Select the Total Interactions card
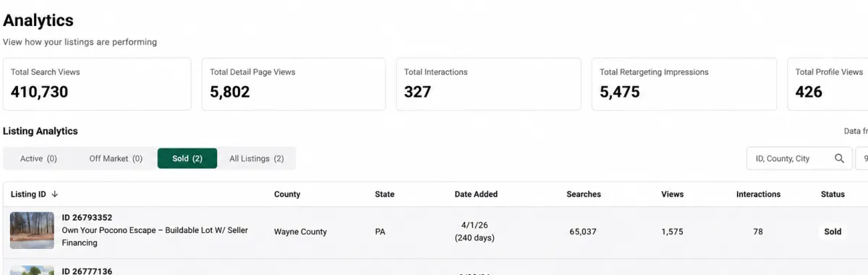Image resolution: width=868 pixels, height=275 pixels. coord(488,84)
